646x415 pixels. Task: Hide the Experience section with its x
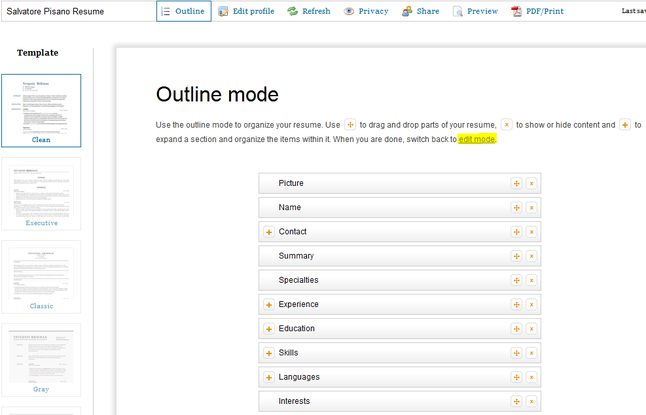pos(531,305)
